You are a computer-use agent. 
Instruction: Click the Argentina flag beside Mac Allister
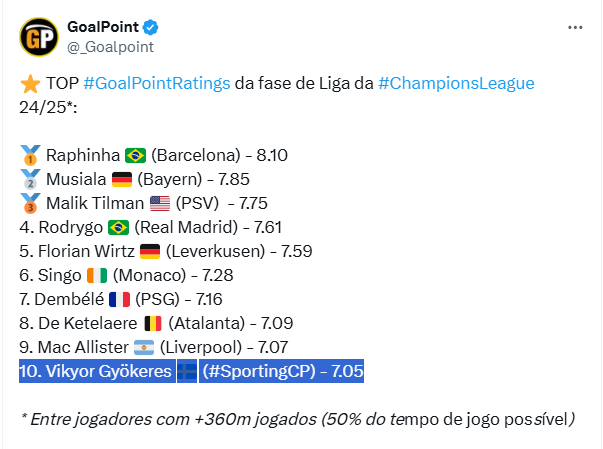[x=144, y=348]
